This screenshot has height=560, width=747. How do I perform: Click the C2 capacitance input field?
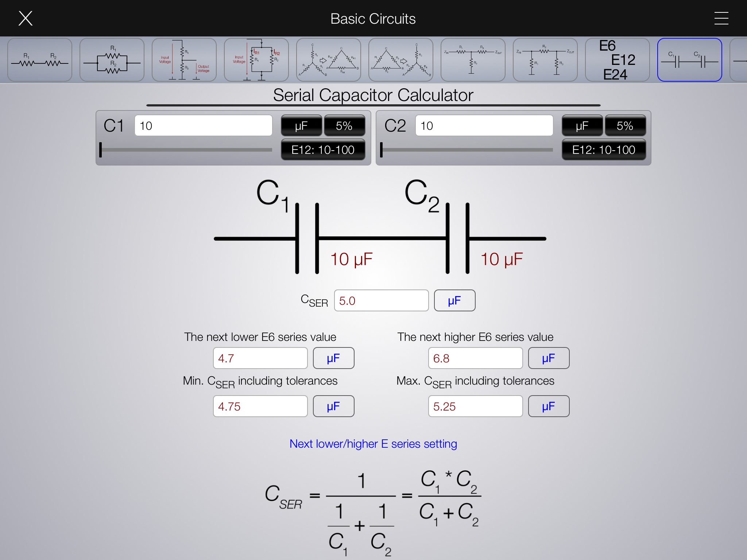(484, 126)
